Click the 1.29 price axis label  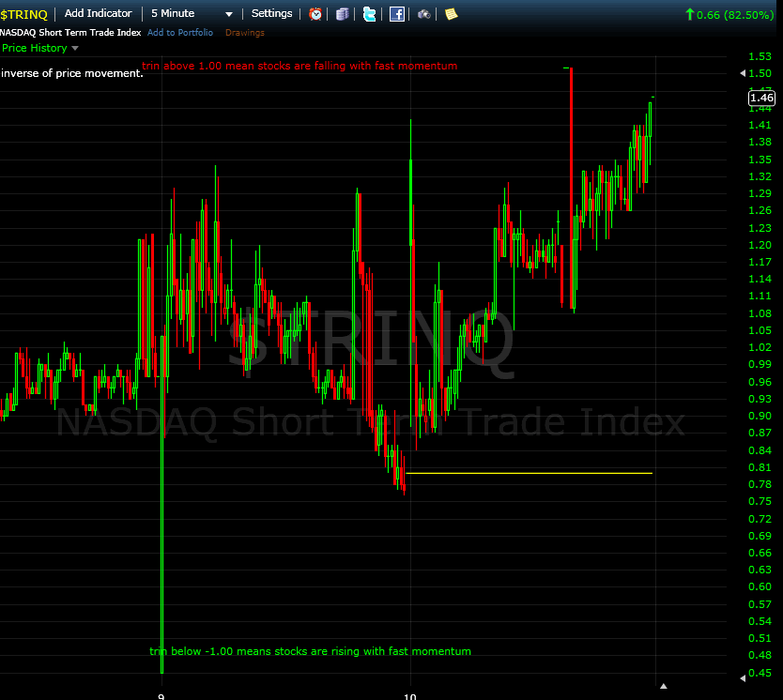(x=760, y=193)
